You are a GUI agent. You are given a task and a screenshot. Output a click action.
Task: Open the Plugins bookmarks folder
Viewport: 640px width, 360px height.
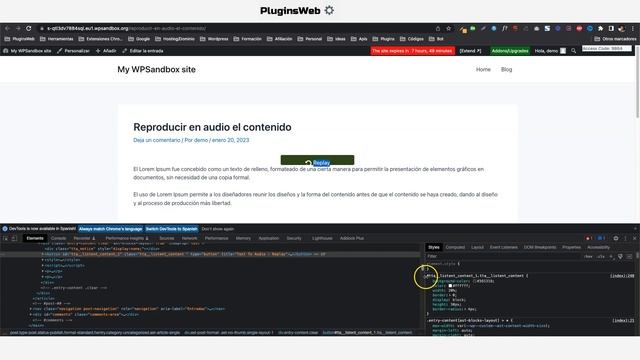(383, 39)
